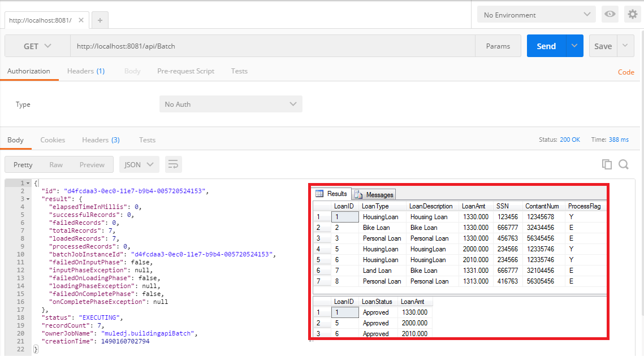
Task: Open the GET method dropdown
Action: click(x=37, y=46)
